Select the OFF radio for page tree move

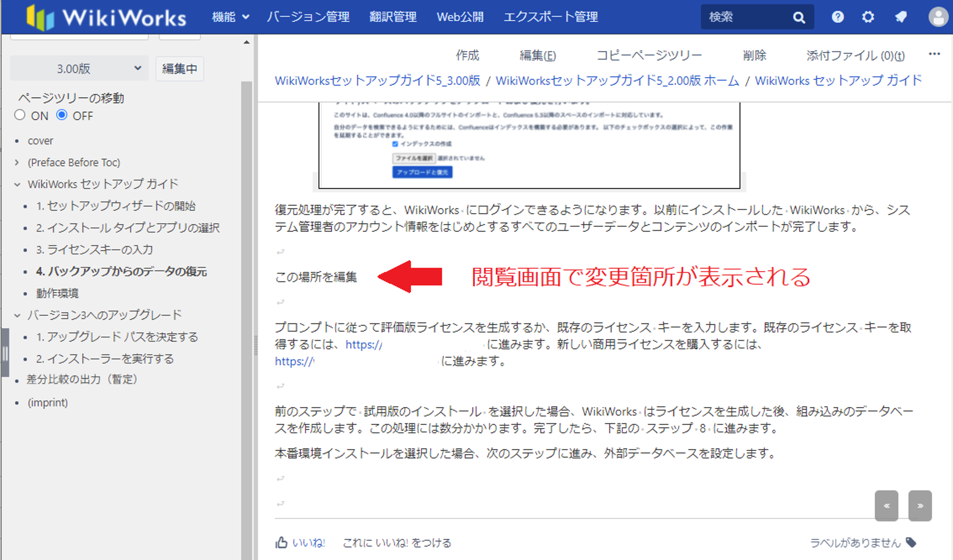click(x=62, y=115)
